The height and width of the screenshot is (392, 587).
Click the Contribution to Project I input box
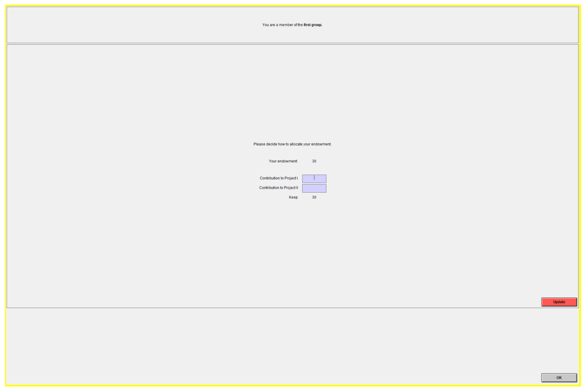click(314, 179)
